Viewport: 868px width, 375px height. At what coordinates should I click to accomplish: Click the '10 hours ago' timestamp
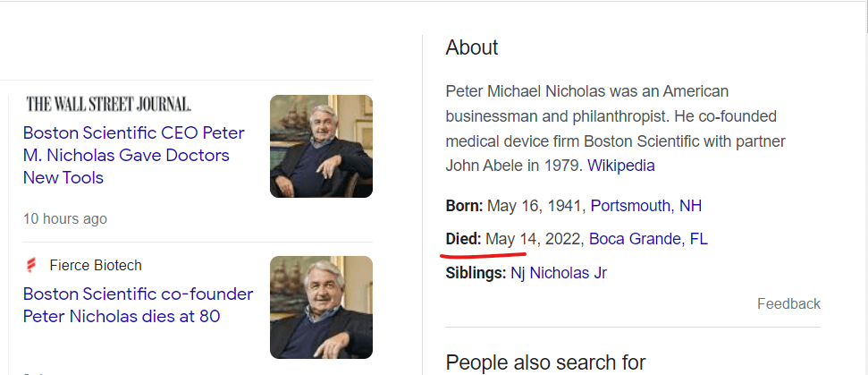(65, 218)
